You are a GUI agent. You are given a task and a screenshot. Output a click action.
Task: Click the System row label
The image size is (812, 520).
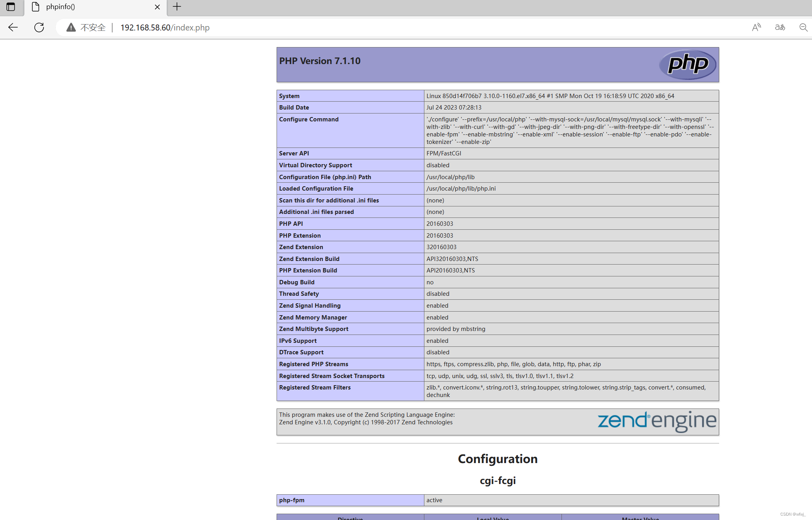289,96
